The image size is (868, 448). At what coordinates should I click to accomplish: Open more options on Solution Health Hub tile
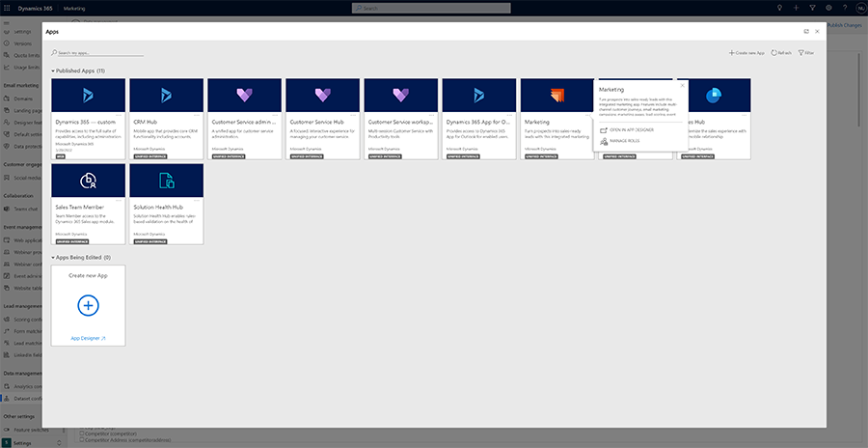click(197, 200)
